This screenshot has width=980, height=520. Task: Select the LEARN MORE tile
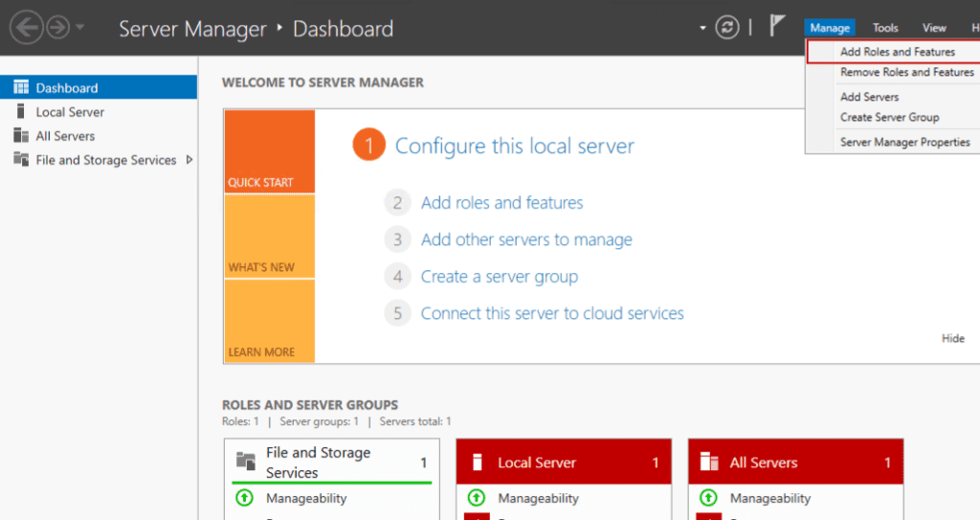[x=269, y=321]
